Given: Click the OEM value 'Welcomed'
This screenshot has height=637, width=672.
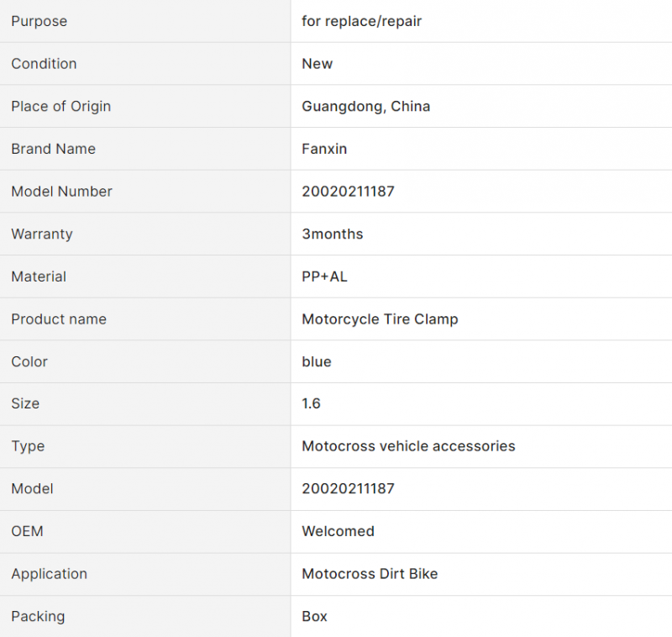Looking at the screenshot, I should pos(339,532).
